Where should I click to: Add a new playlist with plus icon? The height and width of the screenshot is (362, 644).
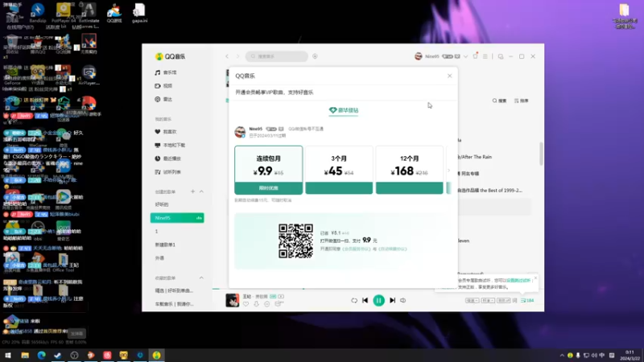pyautogui.click(x=192, y=191)
